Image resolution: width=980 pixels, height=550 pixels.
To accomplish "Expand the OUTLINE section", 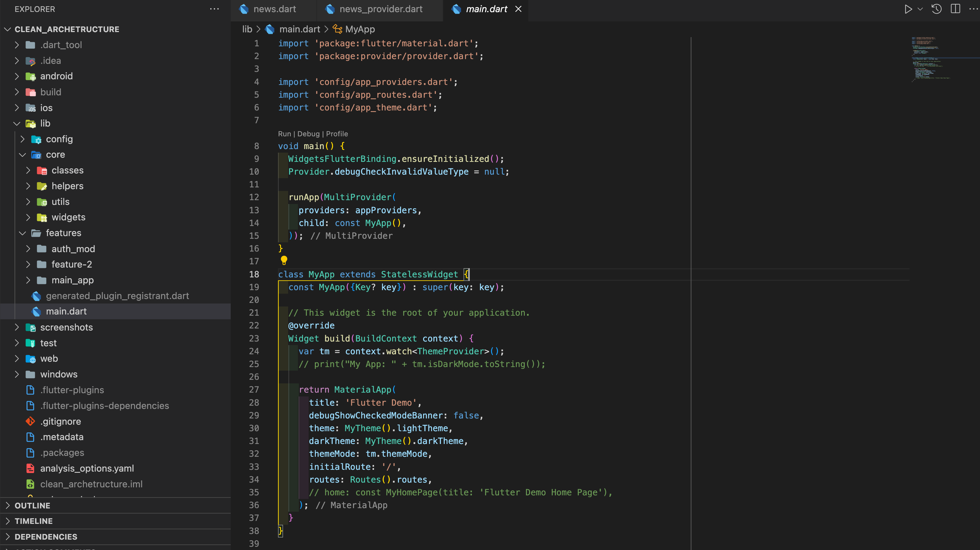I will click(32, 505).
